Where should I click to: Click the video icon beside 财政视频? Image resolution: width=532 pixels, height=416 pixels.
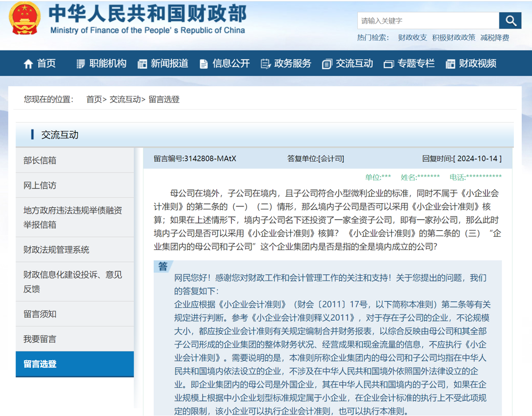click(450, 63)
